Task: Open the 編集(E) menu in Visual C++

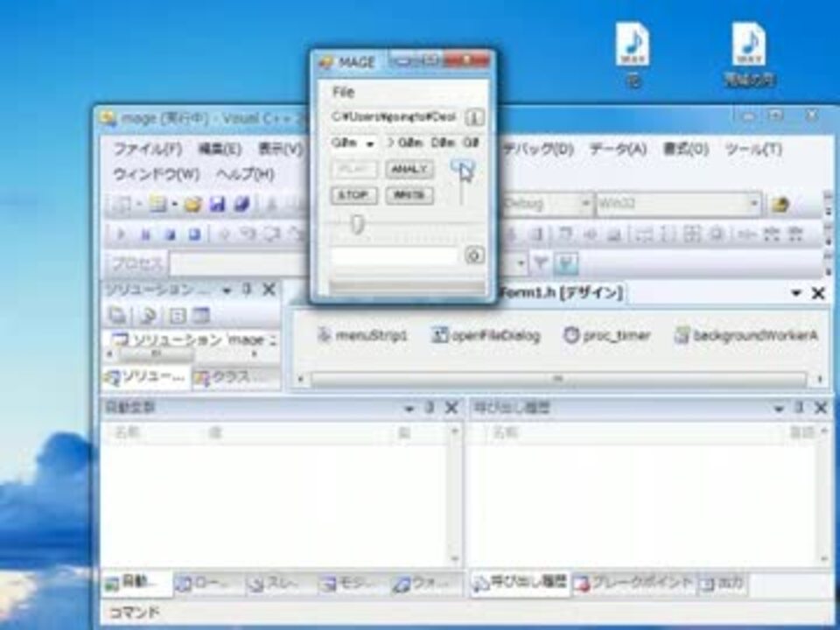Action: [220, 149]
